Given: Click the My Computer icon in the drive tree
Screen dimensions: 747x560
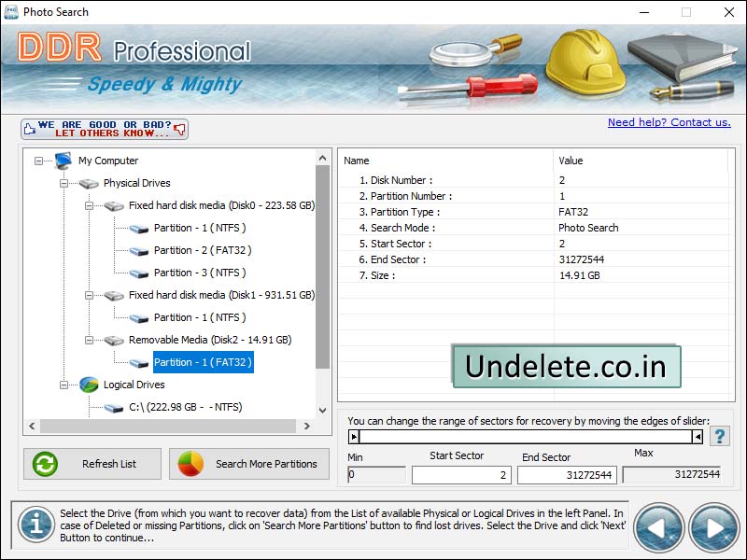Looking at the screenshot, I should click(62, 161).
